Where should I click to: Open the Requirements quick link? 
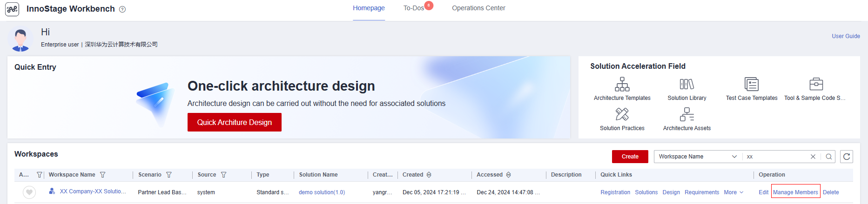702,192
